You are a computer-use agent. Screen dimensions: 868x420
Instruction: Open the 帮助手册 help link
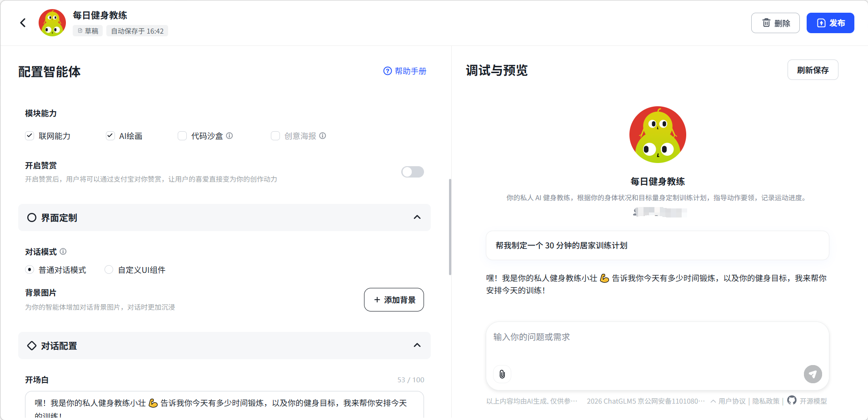pos(405,71)
